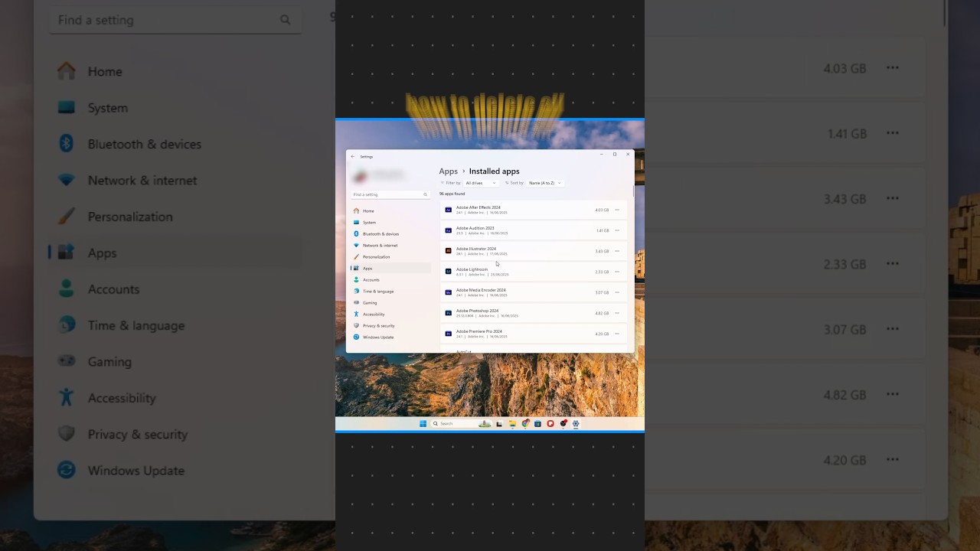Image resolution: width=980 pixels, height=551 pixels.
Task: Open the foreground Adobe Photoshop 2024 options menu
Action: [617, 313]
